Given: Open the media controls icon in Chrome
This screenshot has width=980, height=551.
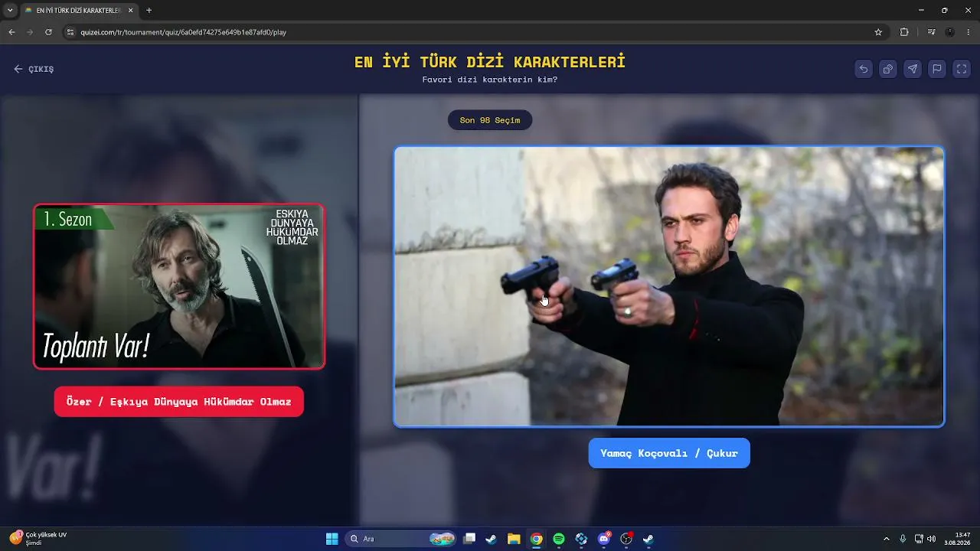Looking at the screenshot, I should tap(931, 32).
